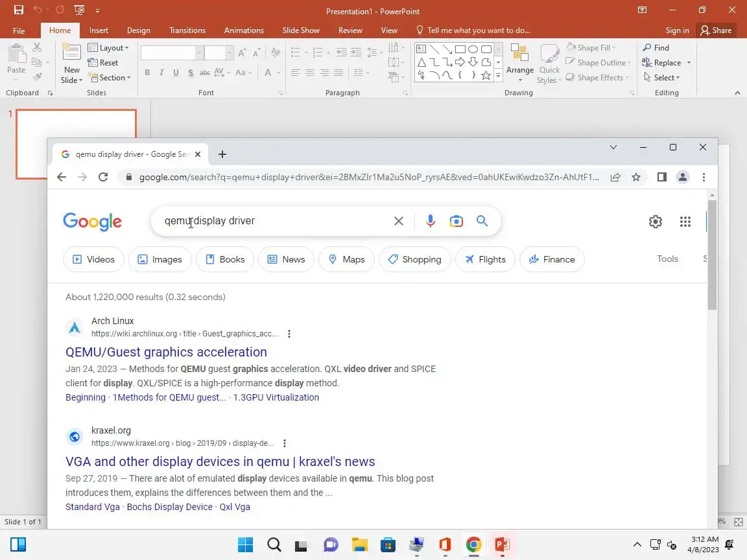Expand the Section dropdown
This screenshot has width=747, height=560.
pos(109,77)
